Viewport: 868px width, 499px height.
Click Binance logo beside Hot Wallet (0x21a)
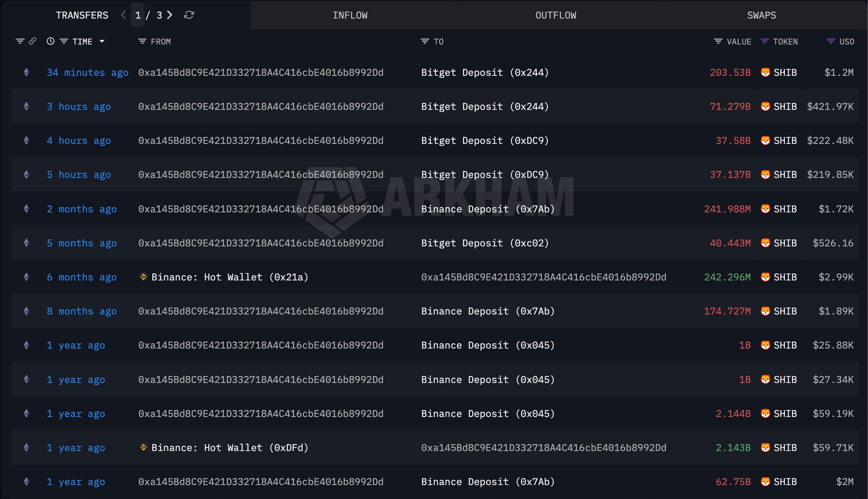[143, 277]
